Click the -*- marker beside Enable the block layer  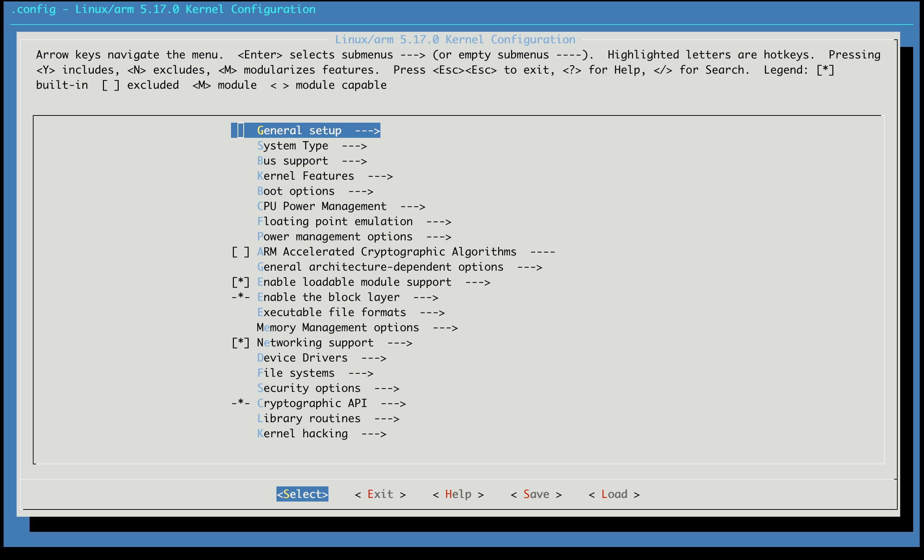point(240,297)
